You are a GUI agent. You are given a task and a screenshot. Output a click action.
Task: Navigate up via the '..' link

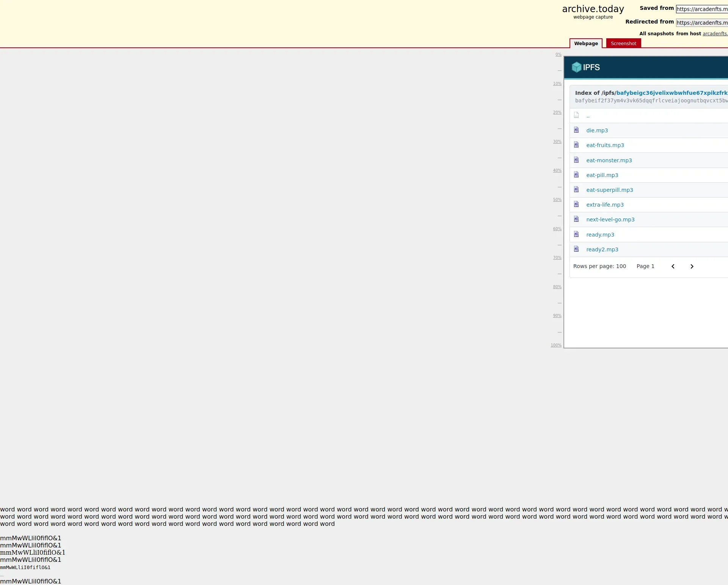[x=588, y=116]
